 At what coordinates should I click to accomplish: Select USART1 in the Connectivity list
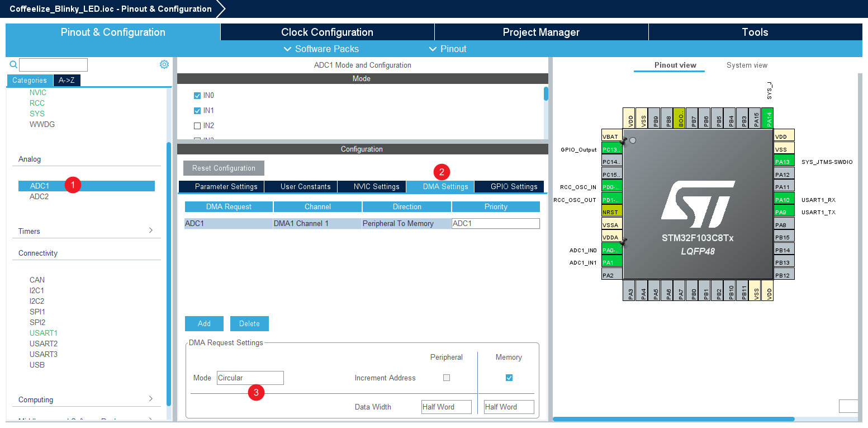[44, 333]
